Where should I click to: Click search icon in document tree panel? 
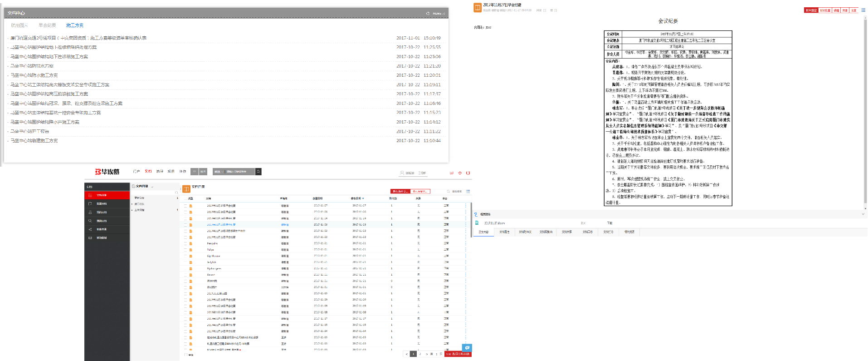176,193
